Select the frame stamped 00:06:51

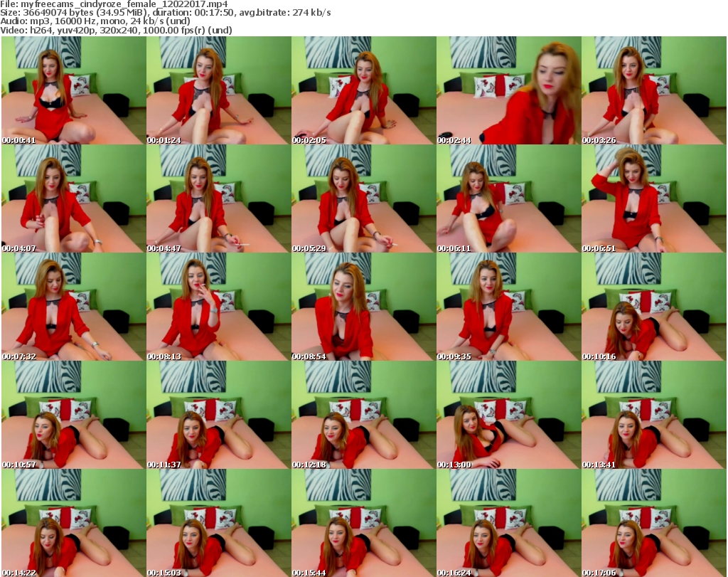coord(654,198)
